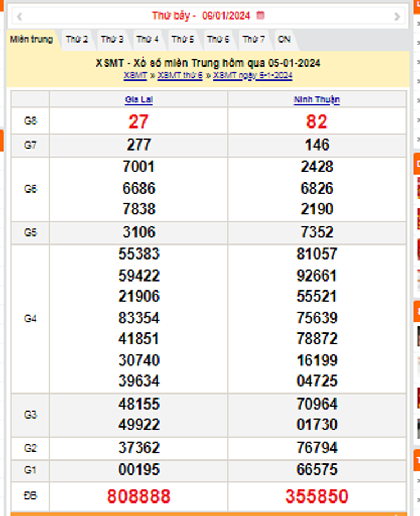Switch to the Thứ 3 tab
The height and width of the screenshot is (516, 420).
(112, 40)
